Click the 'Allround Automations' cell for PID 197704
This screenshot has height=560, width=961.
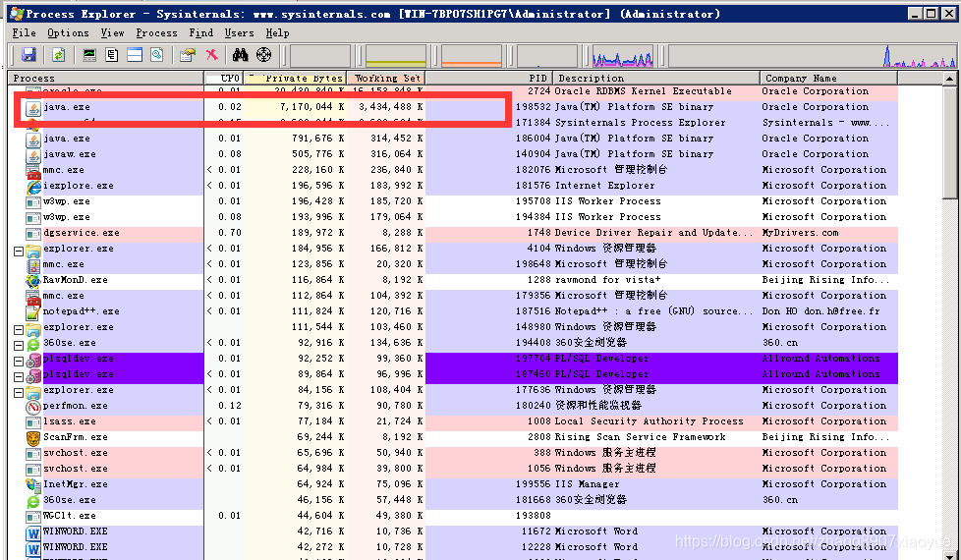pyautogui.click(x=820, y=359)
